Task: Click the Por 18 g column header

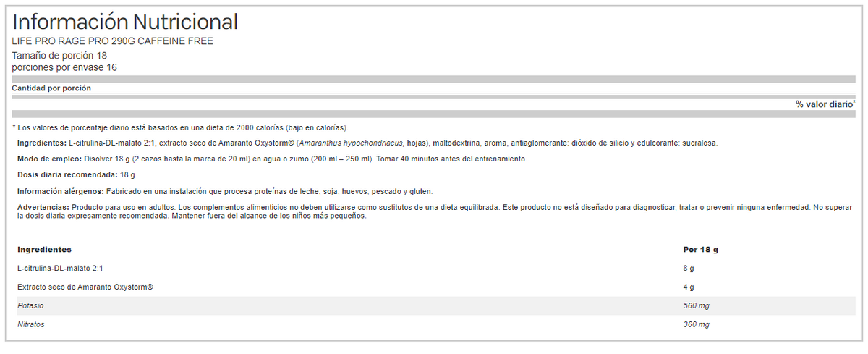Action: pos(700,250)
